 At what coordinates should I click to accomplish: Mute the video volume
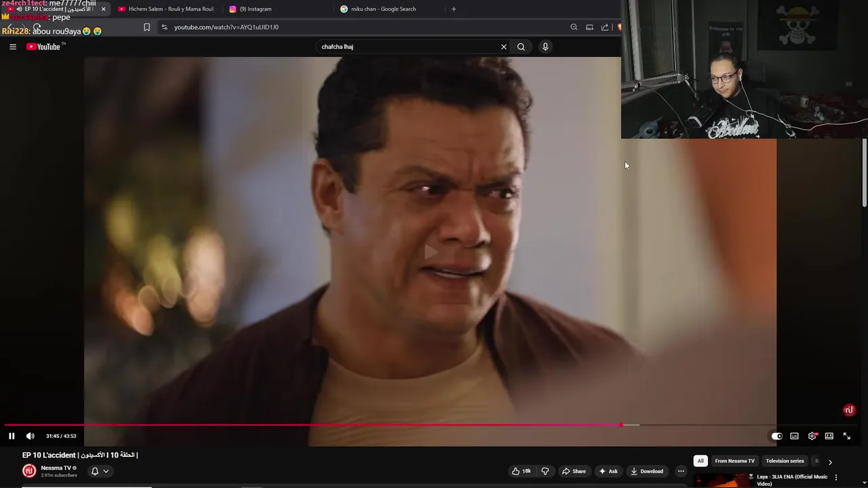tap(30, 436)
